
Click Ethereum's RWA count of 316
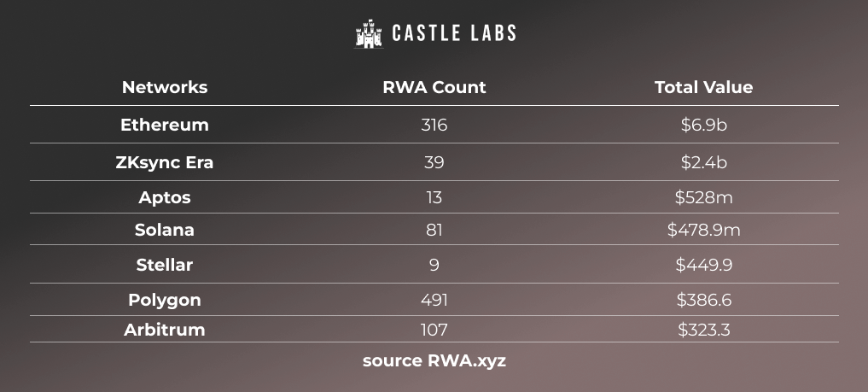click(434, 125)
